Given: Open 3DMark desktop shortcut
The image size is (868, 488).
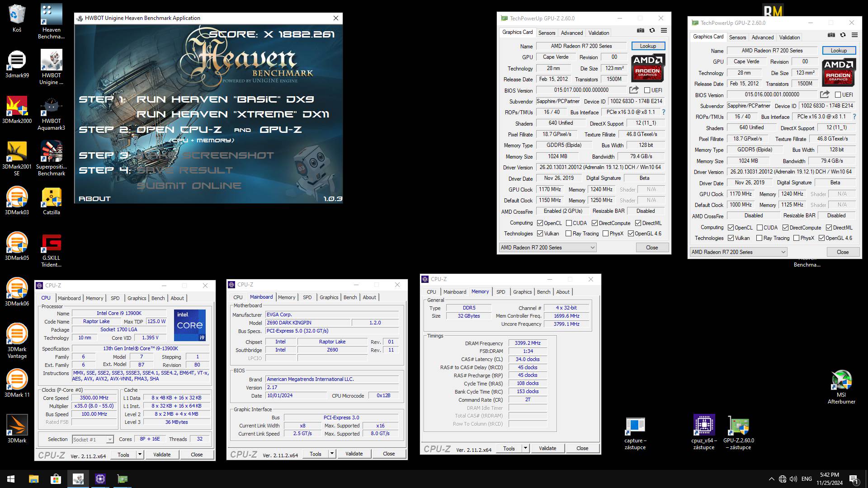Looking at the screenshot, I should [17, 429].
